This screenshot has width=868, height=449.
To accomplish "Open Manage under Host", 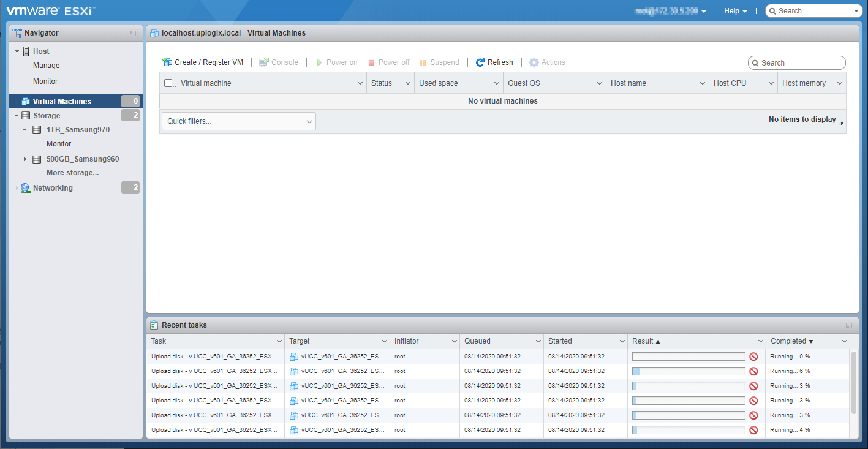I will click(47, 66).
